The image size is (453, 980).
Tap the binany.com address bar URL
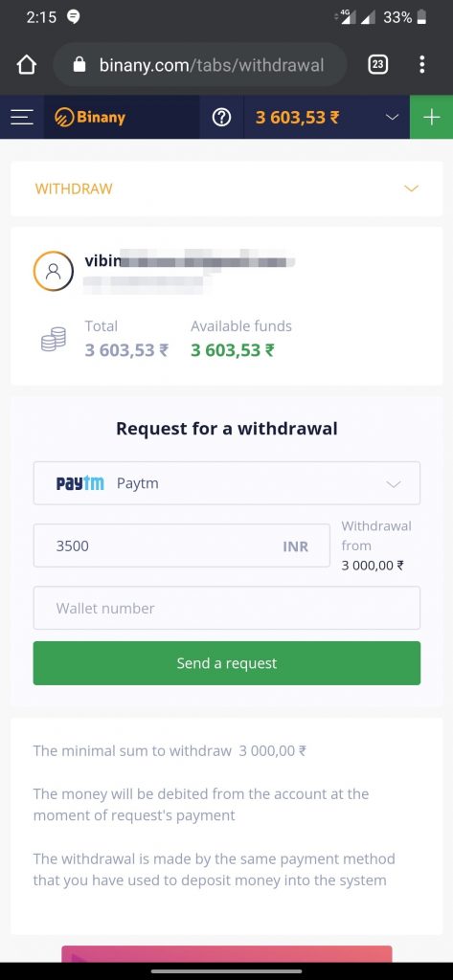(212, 64)
